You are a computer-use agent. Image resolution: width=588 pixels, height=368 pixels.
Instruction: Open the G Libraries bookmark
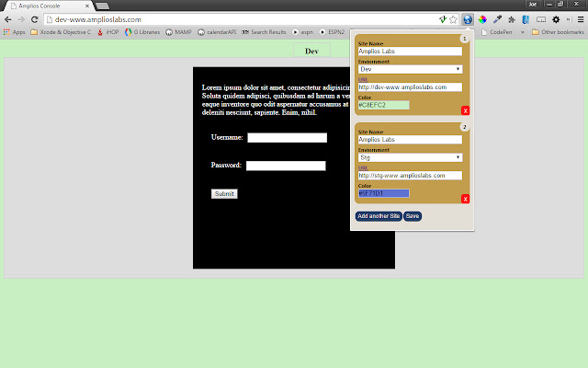point(142,32)
